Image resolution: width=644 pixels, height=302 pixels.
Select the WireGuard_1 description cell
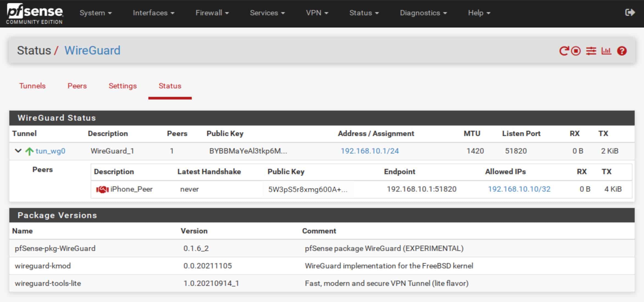[x=112, y=151]
